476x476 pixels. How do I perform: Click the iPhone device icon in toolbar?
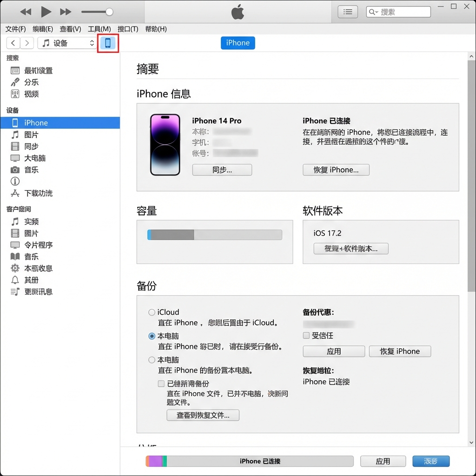coord(108,43)
